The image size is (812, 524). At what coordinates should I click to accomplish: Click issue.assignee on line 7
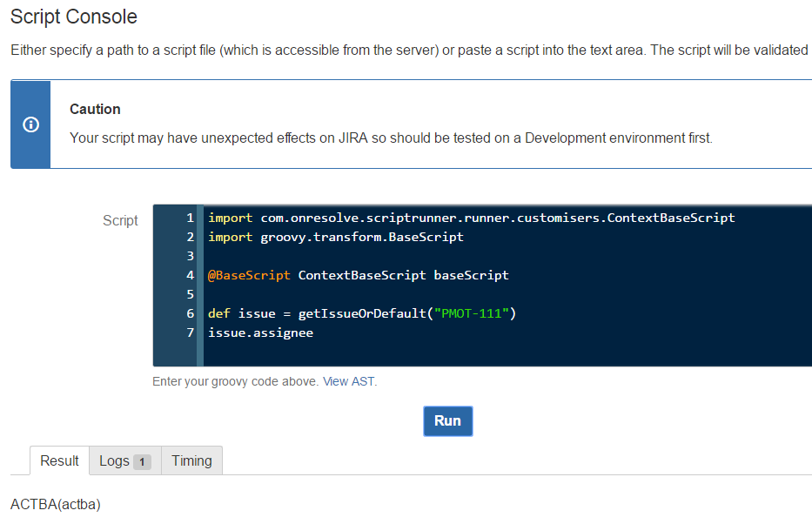tap(260, 333)
